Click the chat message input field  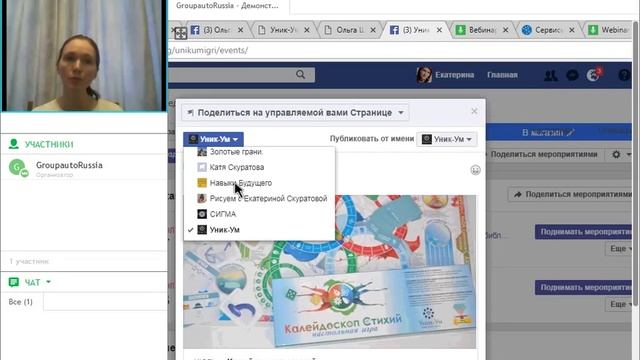(x=105, y=302)
